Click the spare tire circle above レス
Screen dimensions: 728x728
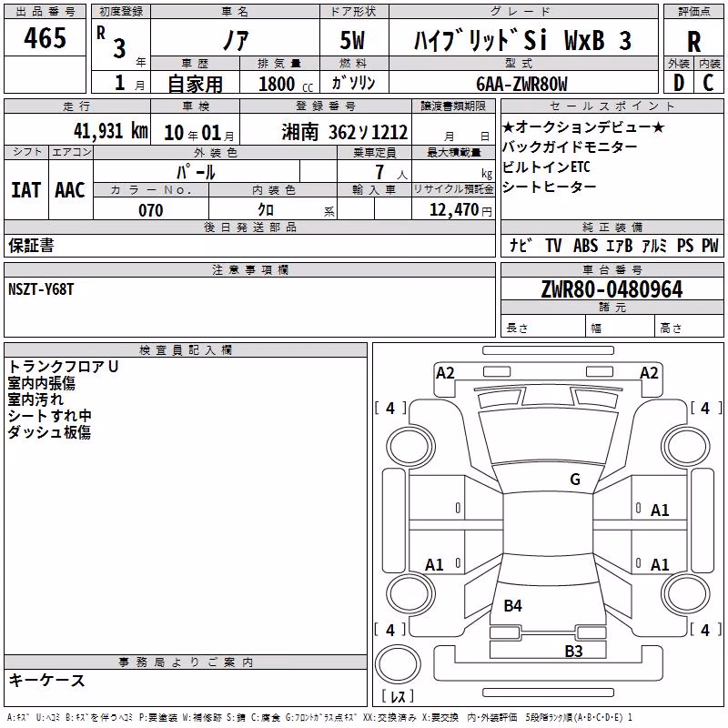398,663
